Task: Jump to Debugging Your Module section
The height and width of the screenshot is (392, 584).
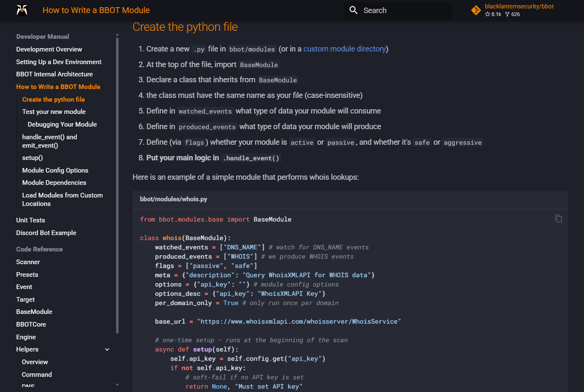Action: click(62, 124)
